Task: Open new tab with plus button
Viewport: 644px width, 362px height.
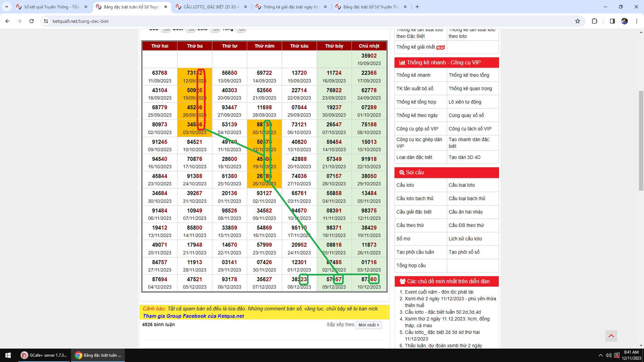Action: [417, 7]
